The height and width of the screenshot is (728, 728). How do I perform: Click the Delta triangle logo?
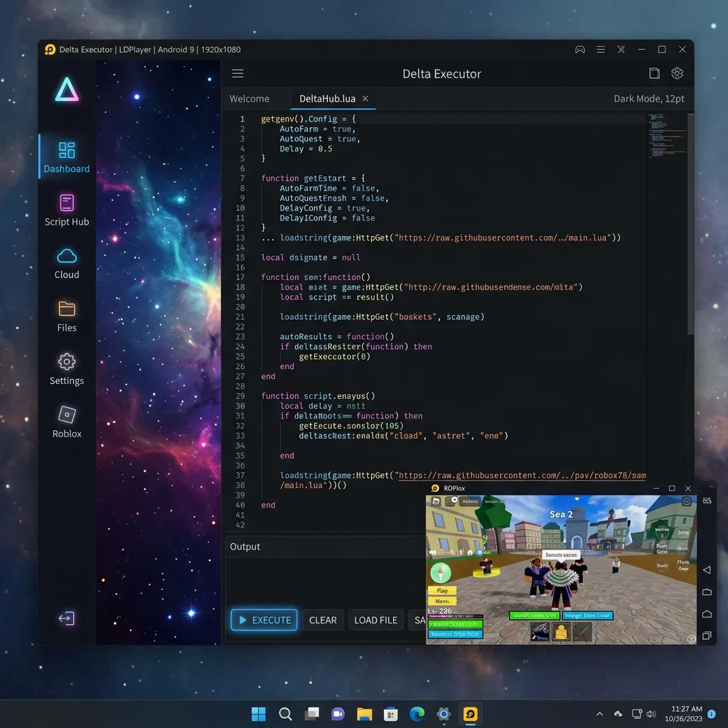(67, 89)
